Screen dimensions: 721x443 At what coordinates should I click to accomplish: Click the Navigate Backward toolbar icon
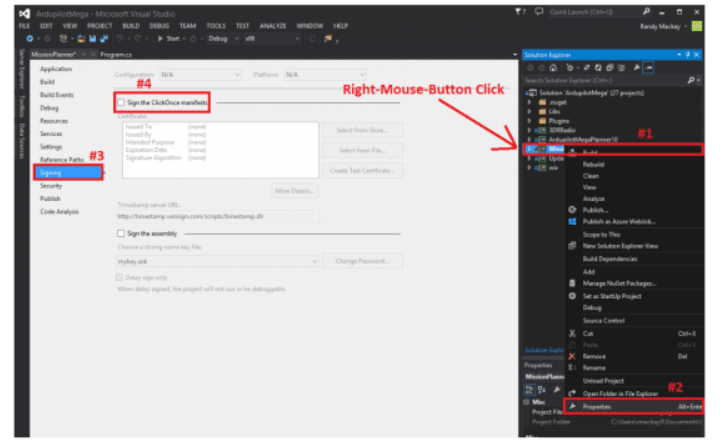30,39
